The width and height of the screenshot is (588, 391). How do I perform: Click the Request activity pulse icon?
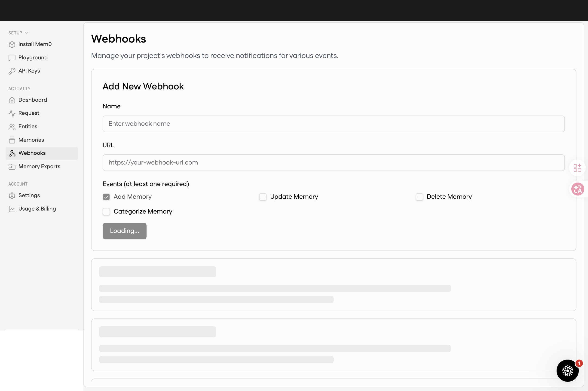[12, 113]
